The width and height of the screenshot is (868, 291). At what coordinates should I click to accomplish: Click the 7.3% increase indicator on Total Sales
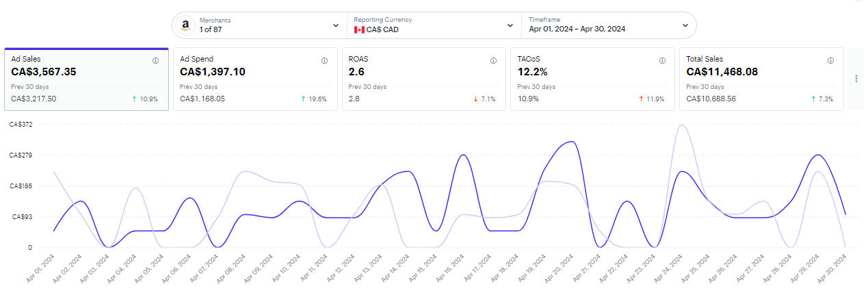pyautogui.click(x=822, y=99)
